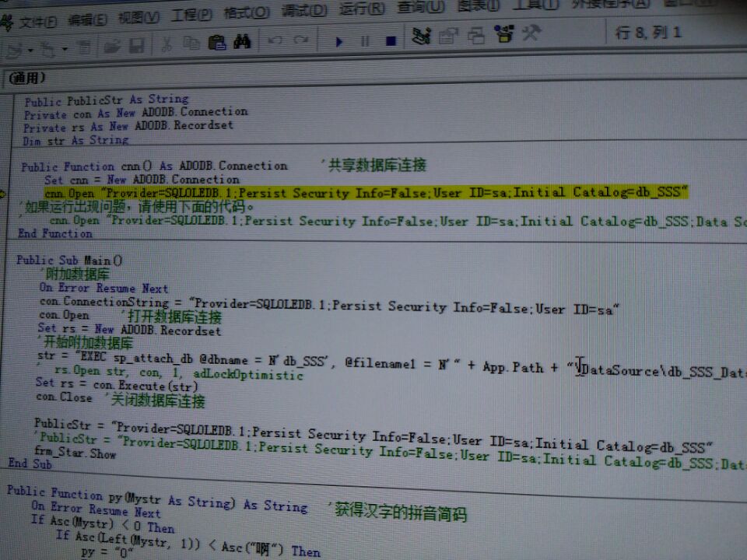The image size is (747, 560).
Task: Open the Project Explorer icon
Action: [x=421, y=36]
